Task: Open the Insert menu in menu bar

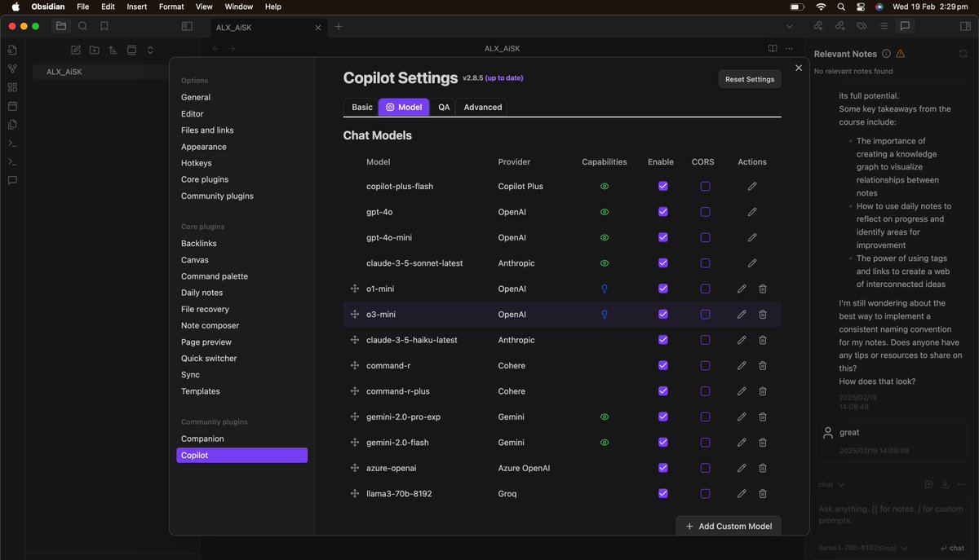Action: pos(137,7)
